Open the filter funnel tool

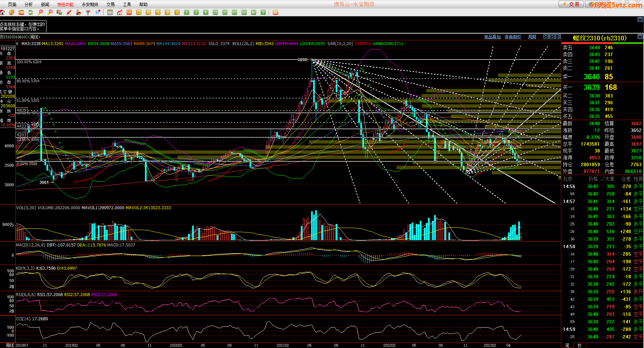(x=88, y=12)
